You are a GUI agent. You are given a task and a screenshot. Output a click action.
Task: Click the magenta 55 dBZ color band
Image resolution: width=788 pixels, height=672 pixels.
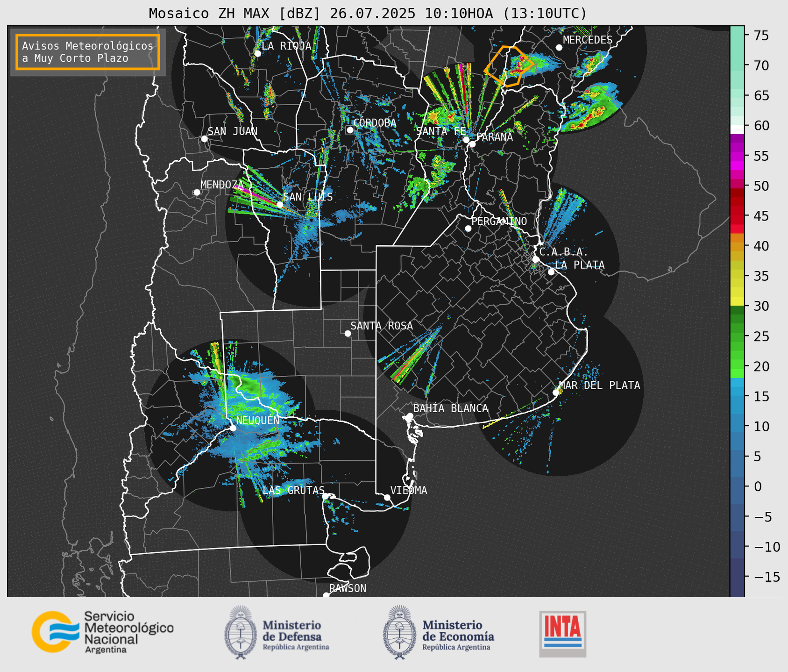[737, 156]
